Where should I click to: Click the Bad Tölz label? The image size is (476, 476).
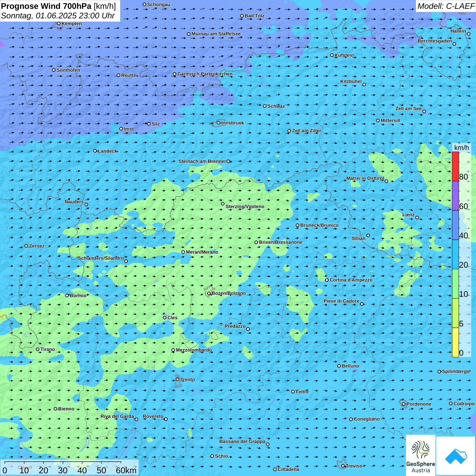tap(254, 16)
